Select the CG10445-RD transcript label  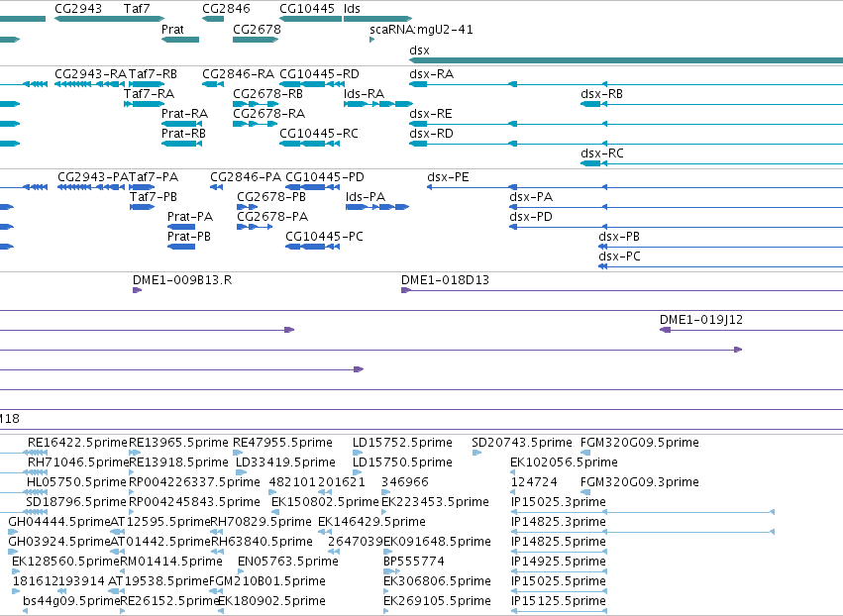[319, 73]
